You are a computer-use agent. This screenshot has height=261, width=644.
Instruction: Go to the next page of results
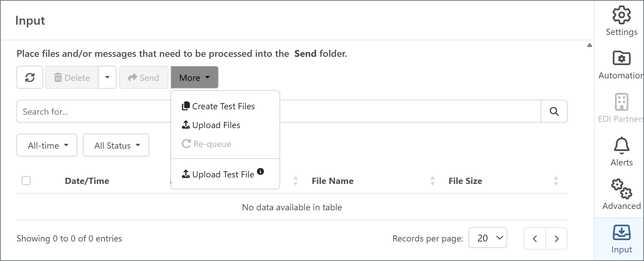point(556,238)
